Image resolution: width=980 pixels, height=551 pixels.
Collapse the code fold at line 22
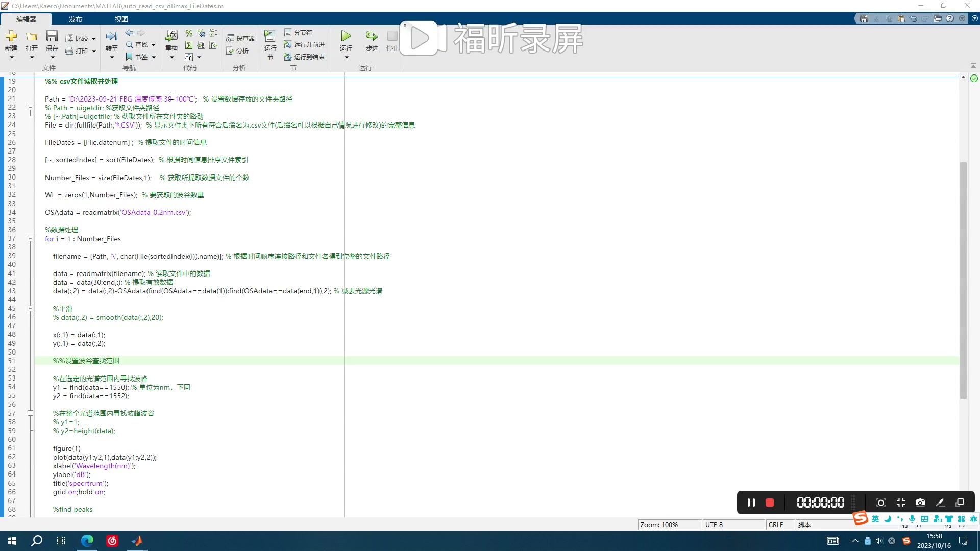(30, 108)
